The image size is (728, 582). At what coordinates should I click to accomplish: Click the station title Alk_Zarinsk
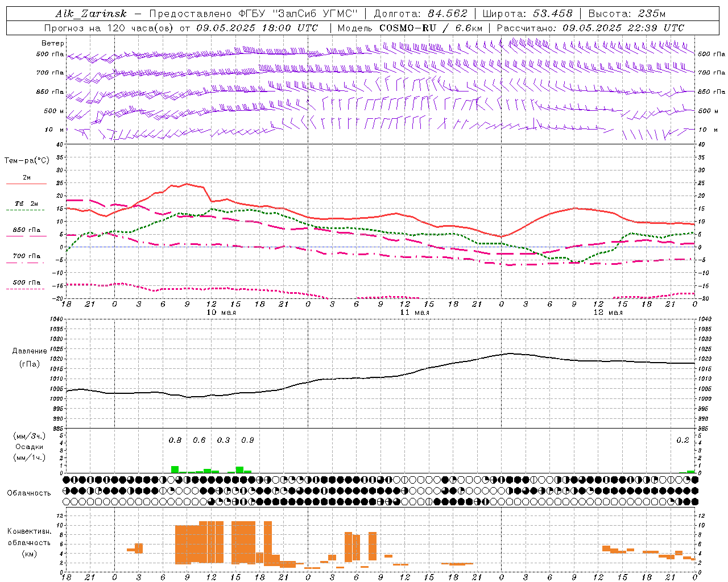(91, 14)
